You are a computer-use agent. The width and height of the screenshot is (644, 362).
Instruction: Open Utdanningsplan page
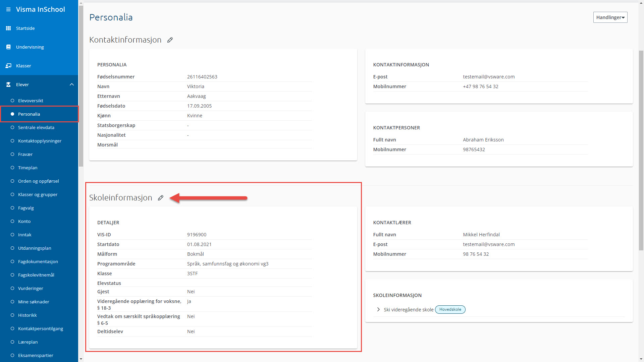(35, 248)
